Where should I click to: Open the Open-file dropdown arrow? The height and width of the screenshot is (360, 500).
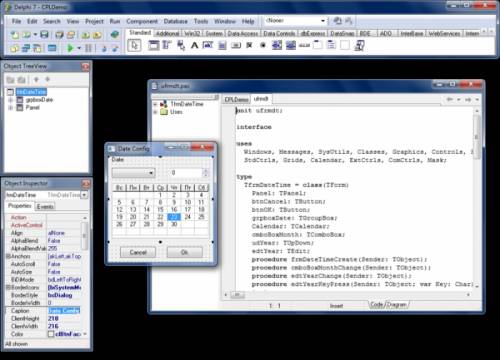tap(35, 34)
